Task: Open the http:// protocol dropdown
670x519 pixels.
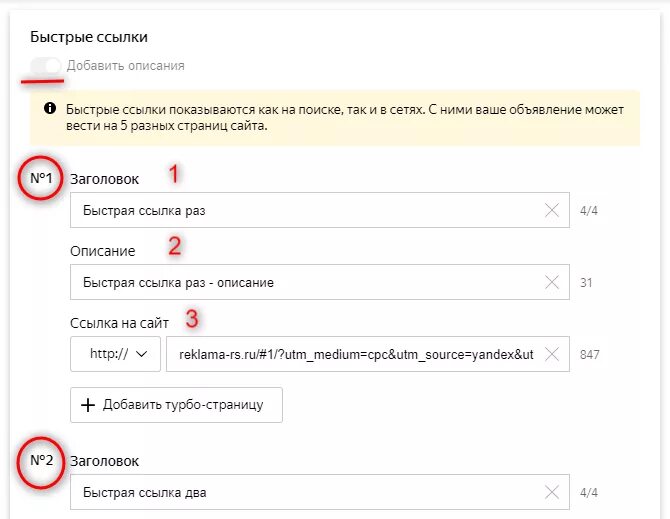Action: [115, 354]
